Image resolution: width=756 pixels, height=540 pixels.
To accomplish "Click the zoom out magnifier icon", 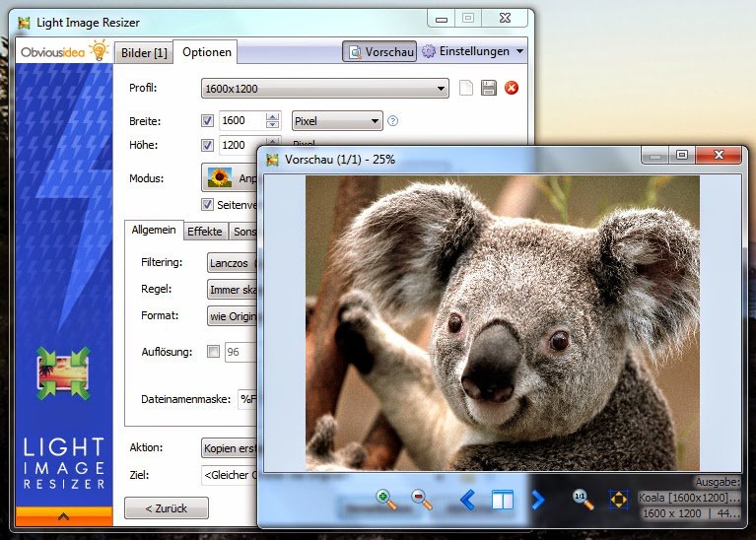I will coord(422,500).
